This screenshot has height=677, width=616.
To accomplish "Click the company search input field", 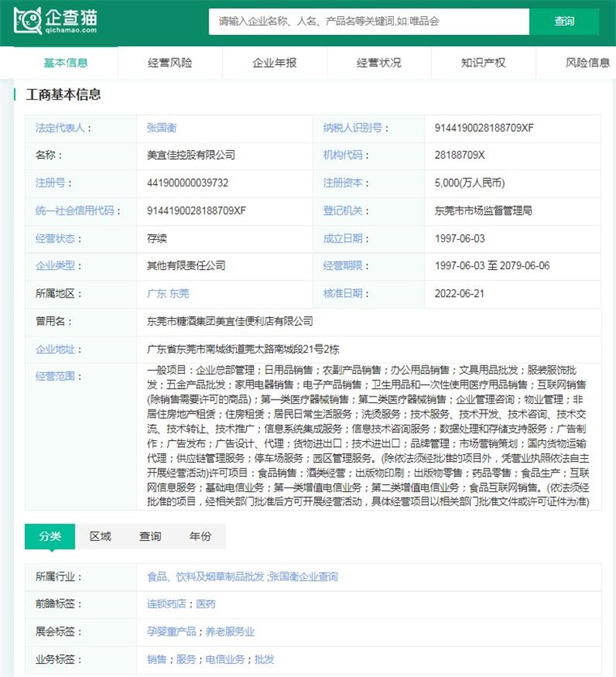I will [369, 22].
